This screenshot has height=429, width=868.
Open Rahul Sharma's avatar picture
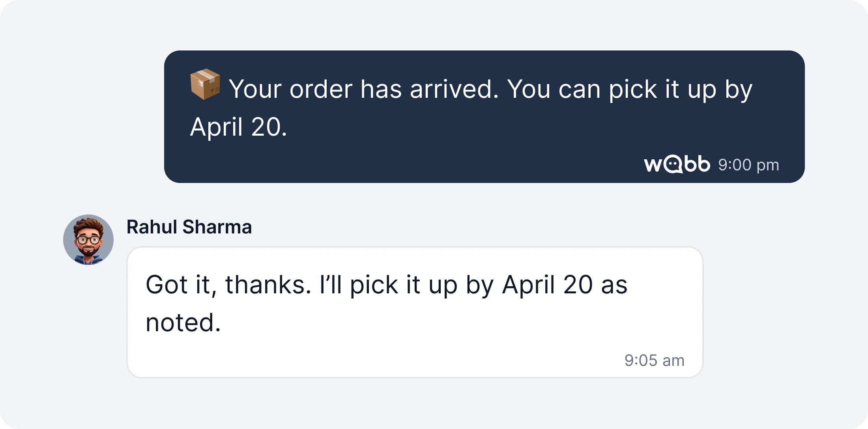88,240
